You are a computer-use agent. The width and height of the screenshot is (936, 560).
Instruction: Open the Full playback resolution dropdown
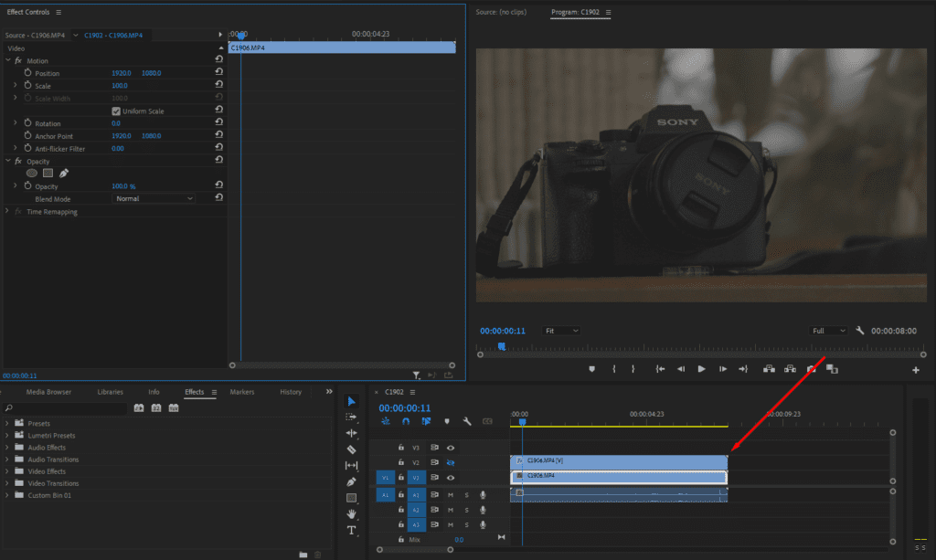coord(828,331)
